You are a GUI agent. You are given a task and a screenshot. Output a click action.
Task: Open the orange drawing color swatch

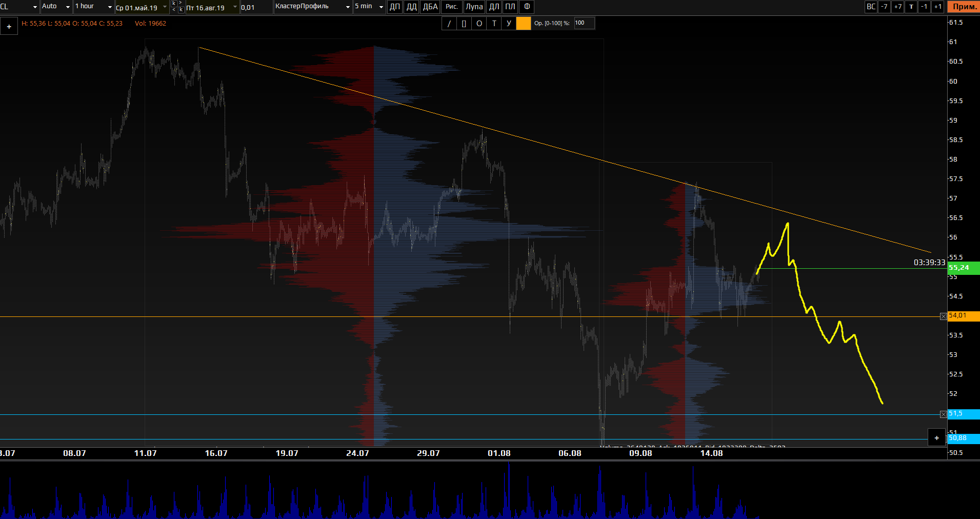click(x=524, y=24)
